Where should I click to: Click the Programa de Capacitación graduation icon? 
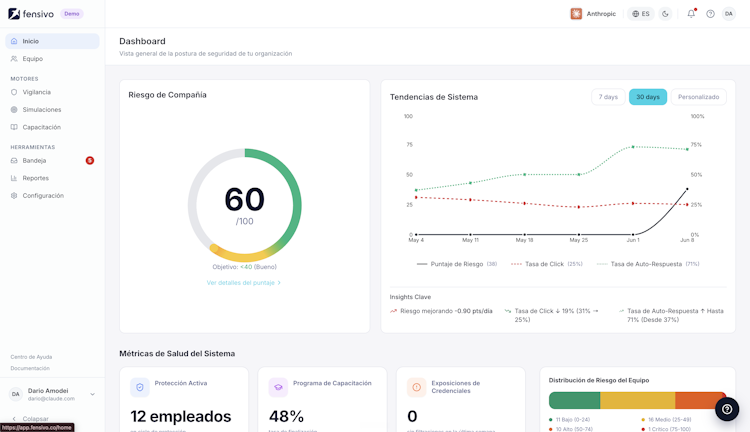click(x=278, y=387)
